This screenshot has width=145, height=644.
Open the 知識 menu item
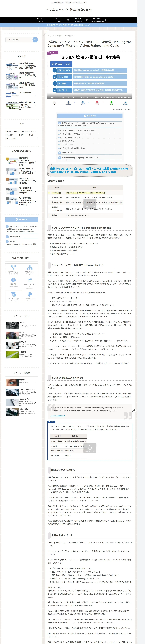78,20
